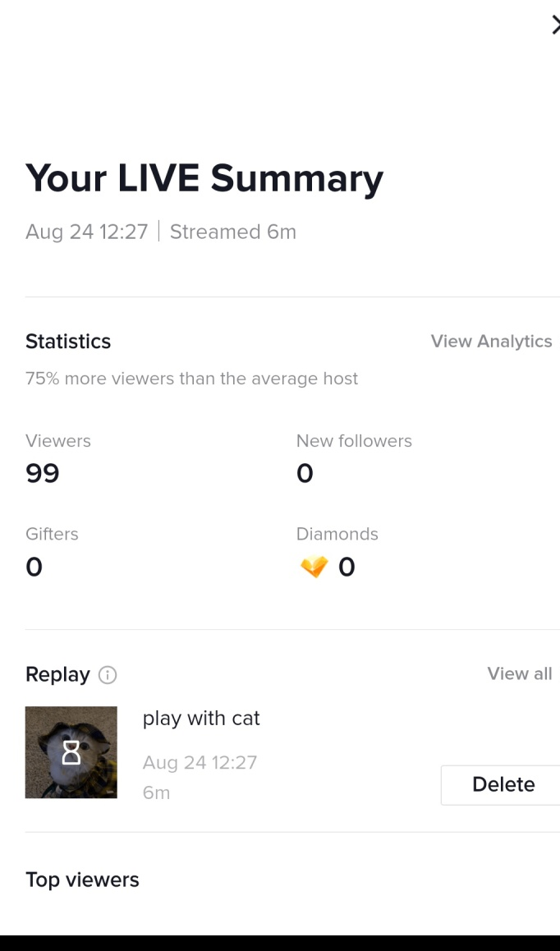560x951 pixels.
Task: Tap the New followers count
Action: [x=305, y=473]
